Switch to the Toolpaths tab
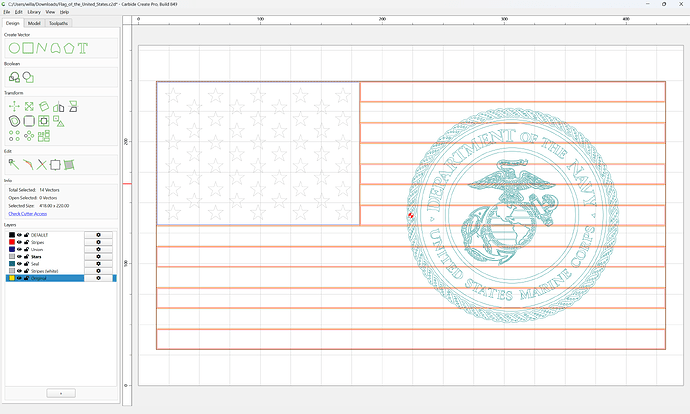Screen dimensions: 690x414 pyautogui.click(x=58, y=23)
